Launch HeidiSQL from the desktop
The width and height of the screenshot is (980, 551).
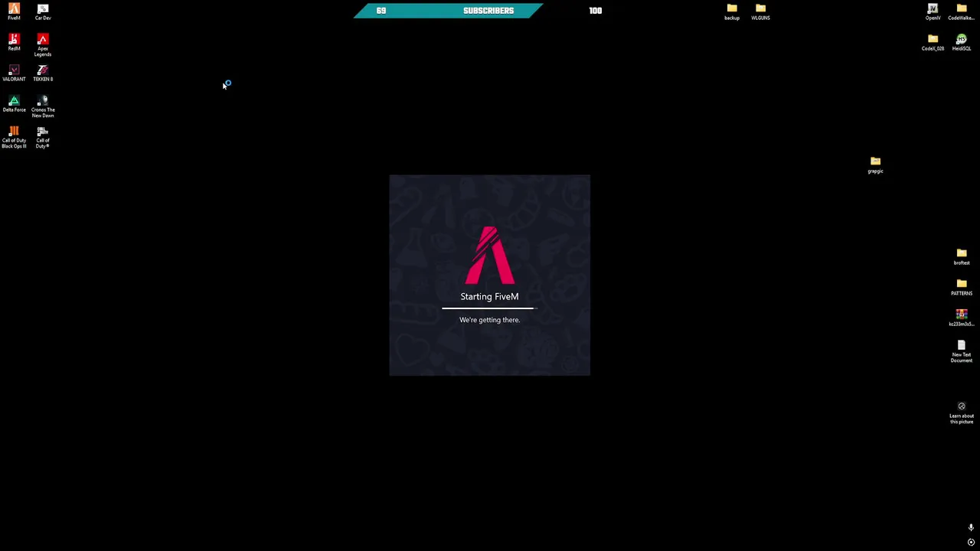pos(962,42)
